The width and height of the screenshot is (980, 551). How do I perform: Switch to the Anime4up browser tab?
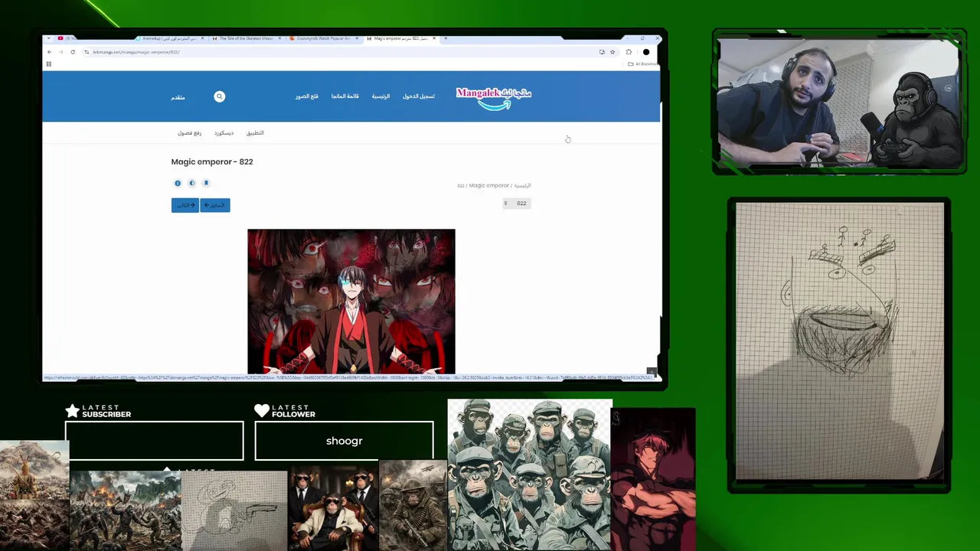click(x=170, y=38)
